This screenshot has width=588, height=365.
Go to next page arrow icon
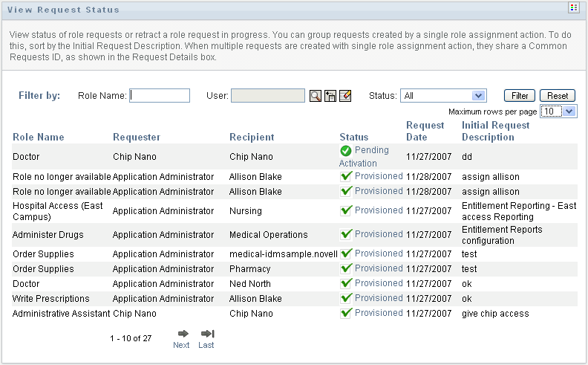tap(182, 334)
